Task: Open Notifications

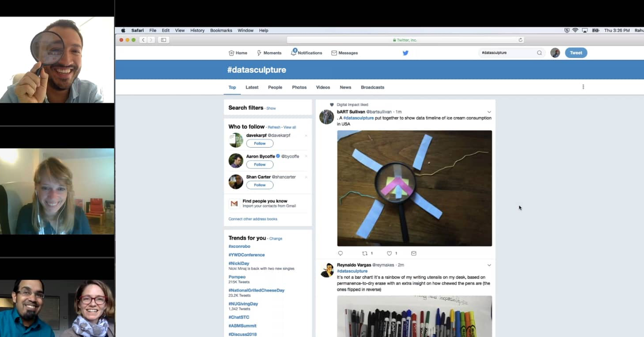Action: click(307, 53)
